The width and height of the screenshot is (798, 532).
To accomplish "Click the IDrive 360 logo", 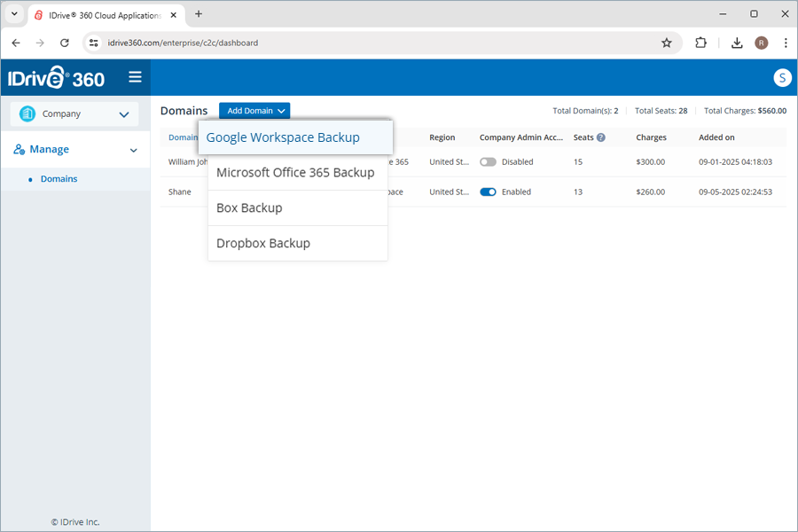I will [53, 77].
